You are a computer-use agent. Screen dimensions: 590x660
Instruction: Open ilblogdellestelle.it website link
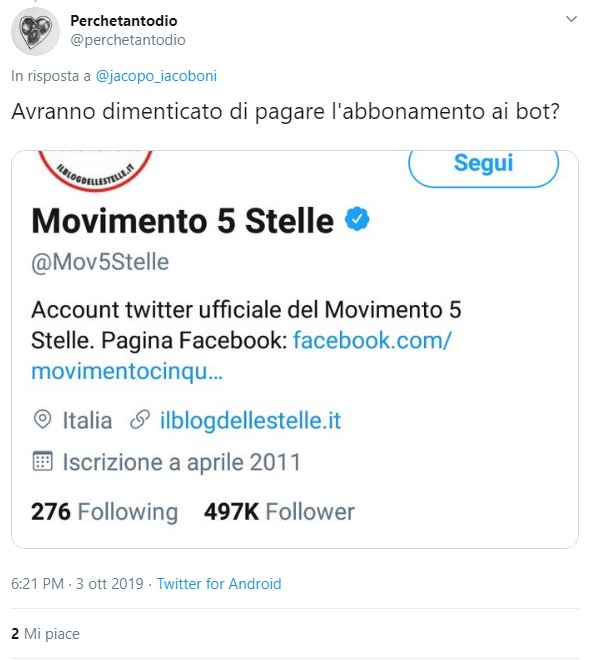[250, 420]
